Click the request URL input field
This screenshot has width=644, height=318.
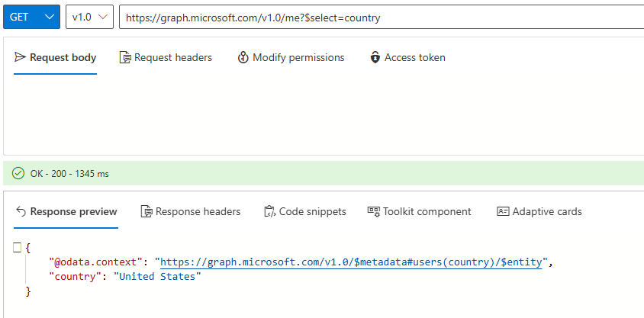[x=382, y=18]
